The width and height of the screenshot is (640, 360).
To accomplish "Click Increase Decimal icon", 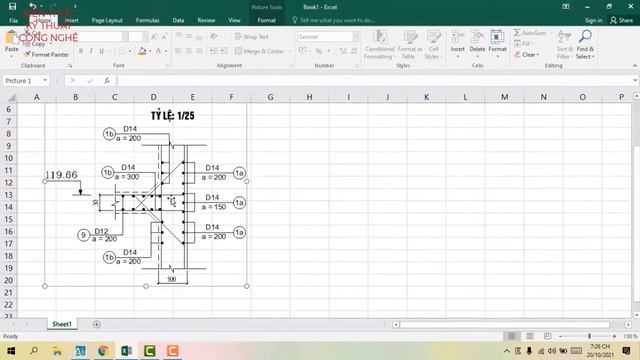I will point(343,51).
